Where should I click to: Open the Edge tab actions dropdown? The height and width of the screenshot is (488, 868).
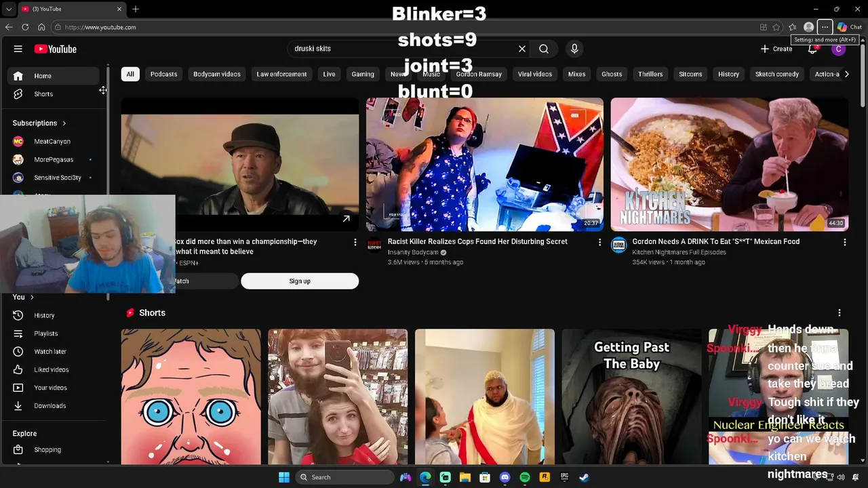[x=9, y=9]
